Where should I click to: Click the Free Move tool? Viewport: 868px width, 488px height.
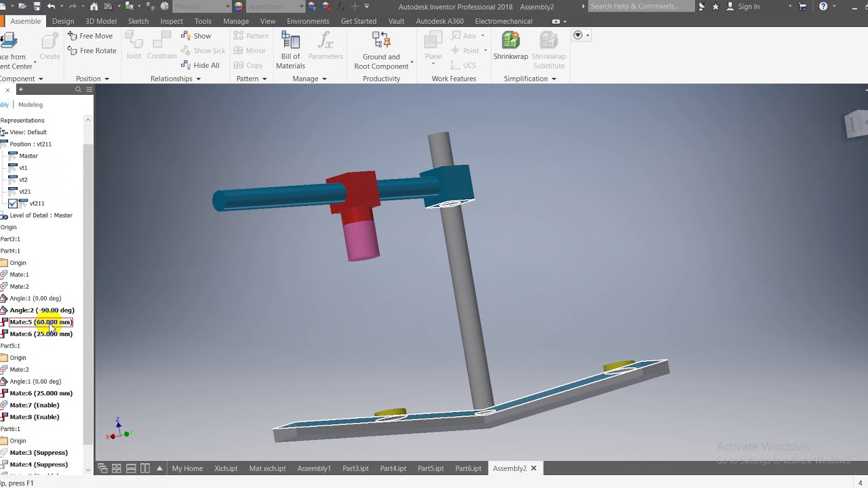(90, 36)
